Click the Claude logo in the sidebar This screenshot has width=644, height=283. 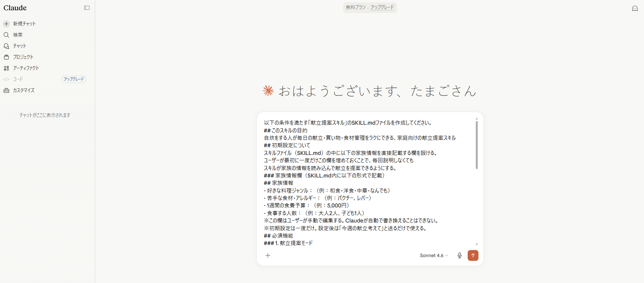pos(15,8)
